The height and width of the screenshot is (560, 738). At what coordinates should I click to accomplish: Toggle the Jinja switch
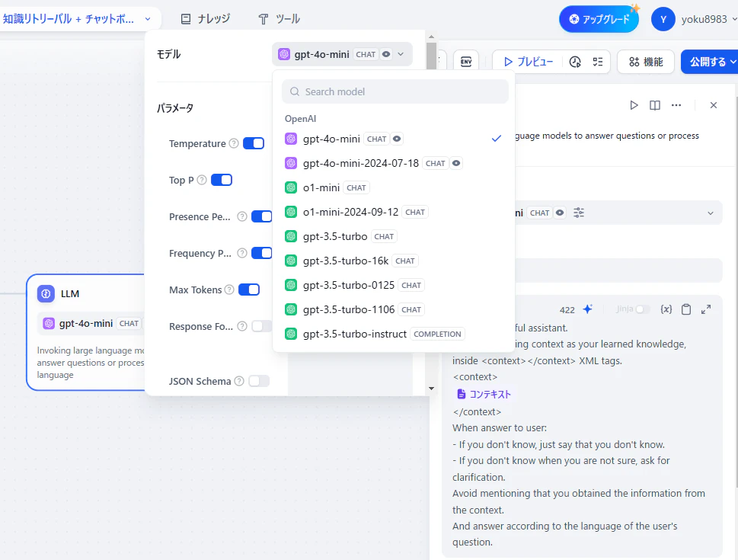tap(643, 309)
